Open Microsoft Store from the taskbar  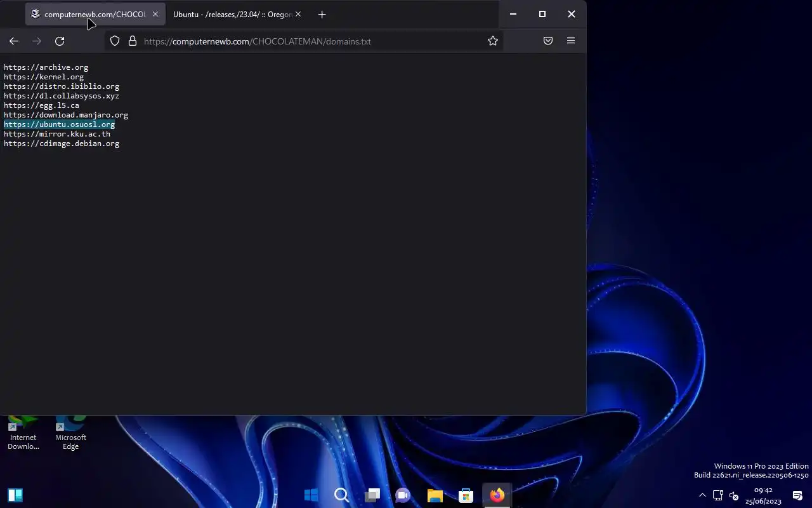466,495
